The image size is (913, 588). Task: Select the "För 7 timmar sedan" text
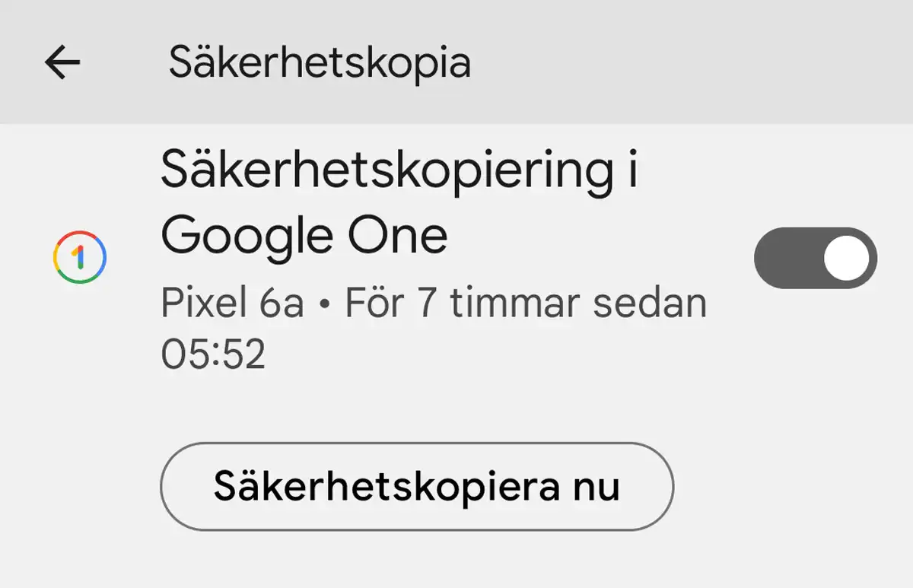(526, 304)
